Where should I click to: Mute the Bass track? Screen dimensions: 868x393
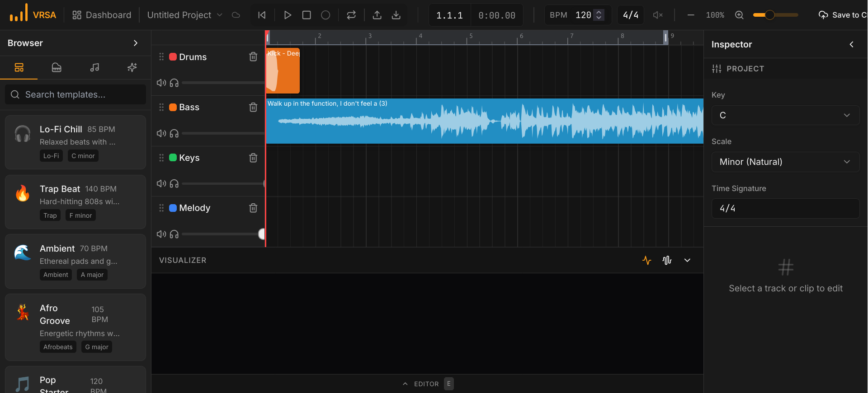tap(161, 133)
